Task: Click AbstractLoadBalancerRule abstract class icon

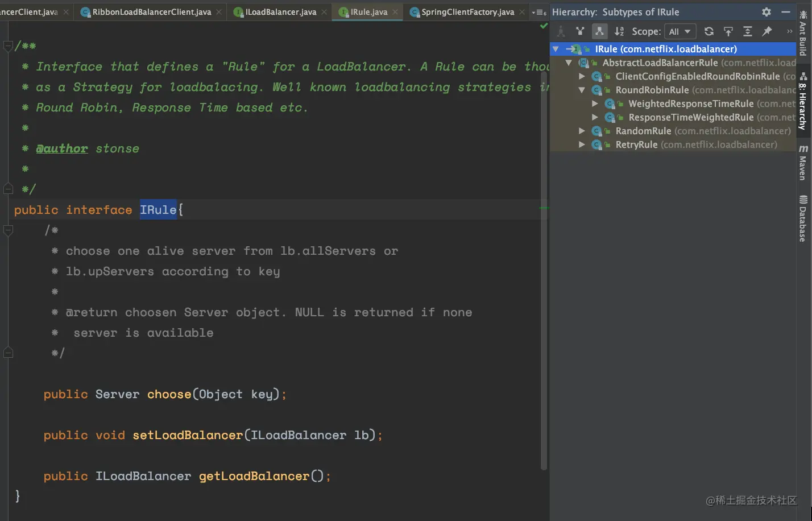Action: [x=584, y=63]
